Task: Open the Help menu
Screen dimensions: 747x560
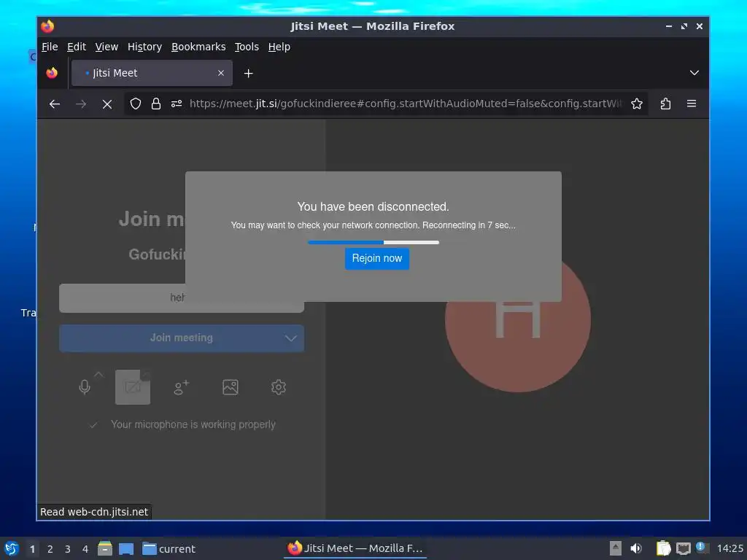Action: (x=279, y=47)
